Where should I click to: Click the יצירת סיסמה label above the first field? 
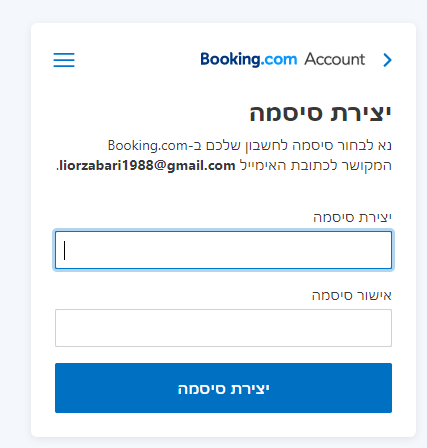(352, 217)
